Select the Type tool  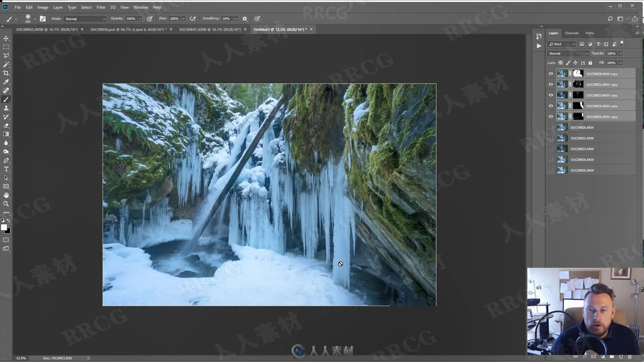click(6, 169)
